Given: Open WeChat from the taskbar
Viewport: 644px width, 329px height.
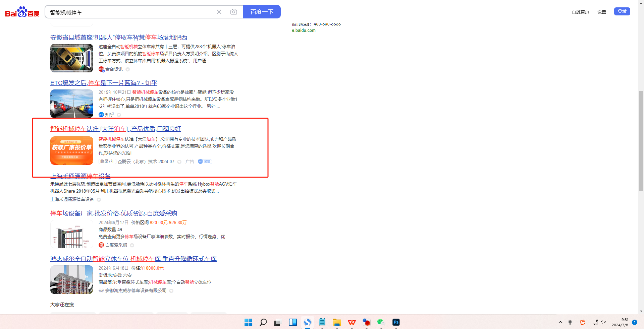Looking at the screenshot, I should [381, 322].
